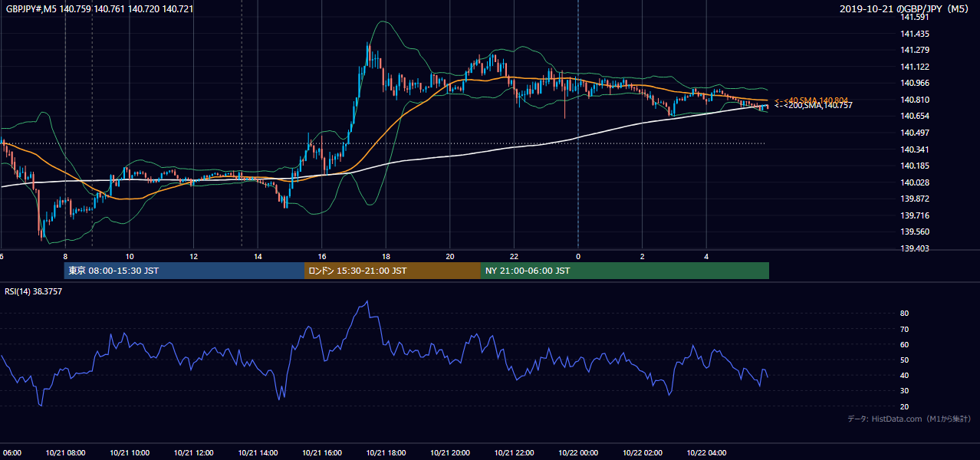
Task: Click the bottom time label 10/22 04:00
Action: (706, 453)
